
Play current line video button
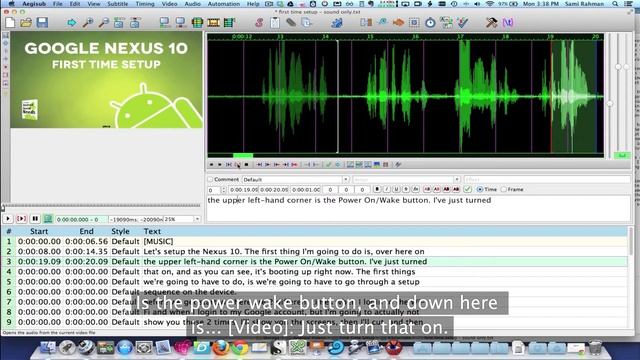[21, 219]
